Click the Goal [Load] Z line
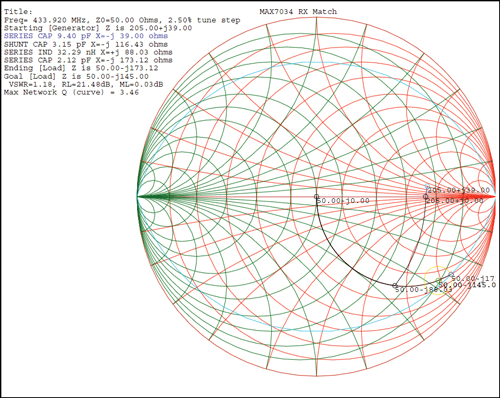The height and width of the screenshot is (398, 500). (x=76, y=76)
